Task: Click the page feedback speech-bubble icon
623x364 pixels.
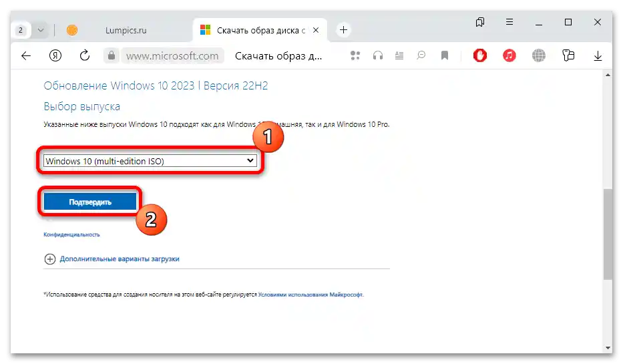Action: pyautogui.click(x=421, y=55)
